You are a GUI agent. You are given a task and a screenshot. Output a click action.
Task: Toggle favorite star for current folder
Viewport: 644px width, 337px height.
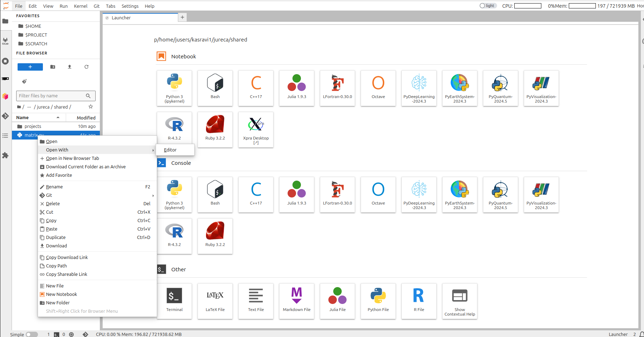pyautogui.click(x=91, y=107)
